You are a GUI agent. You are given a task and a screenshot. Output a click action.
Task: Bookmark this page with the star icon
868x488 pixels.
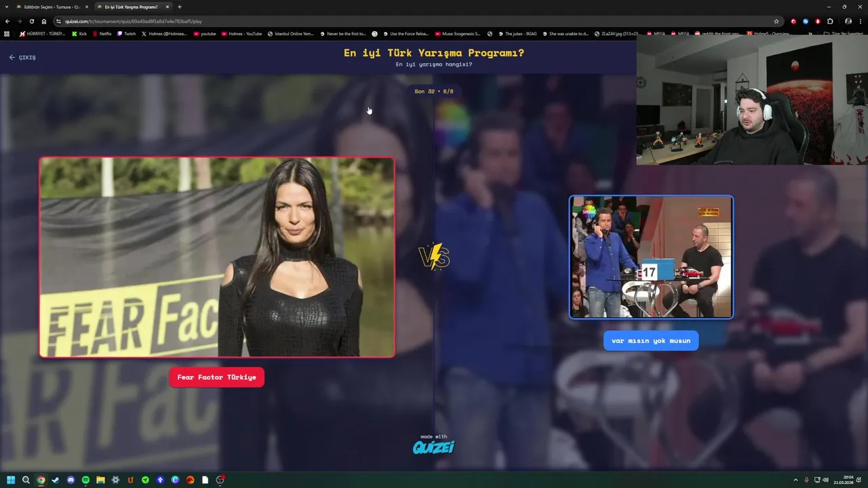point(776,21)
